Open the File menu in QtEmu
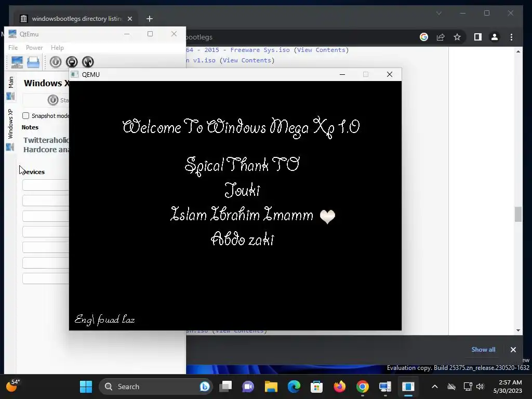The height and width of the screenshot is (399, 532). [13, 48]
